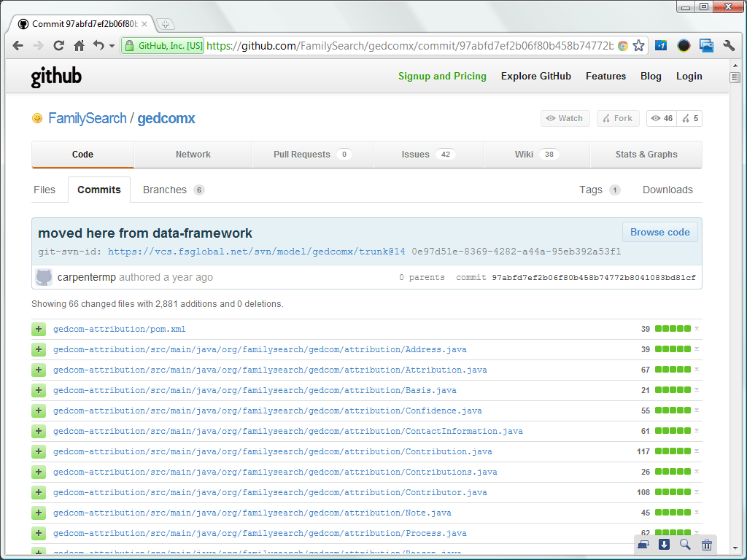
Task: Open the wrench settings menu
Action: [729, 46]
